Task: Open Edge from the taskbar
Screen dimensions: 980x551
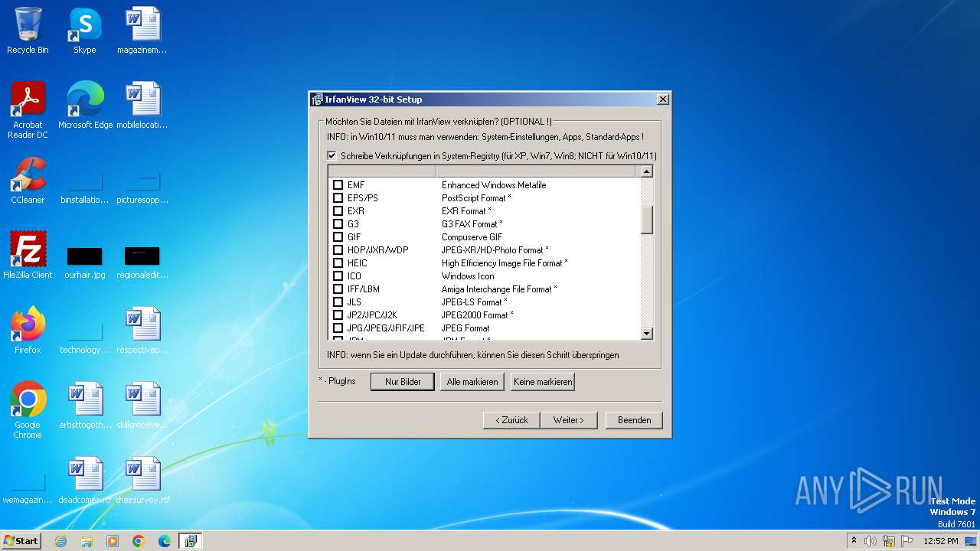Action: point(165,541)
